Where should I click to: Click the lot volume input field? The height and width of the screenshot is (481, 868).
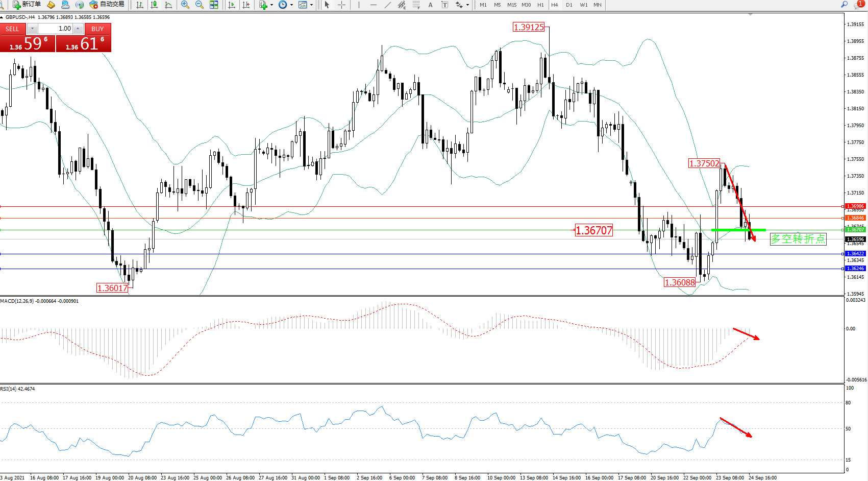pyautogui.click(x=56, y=29)
